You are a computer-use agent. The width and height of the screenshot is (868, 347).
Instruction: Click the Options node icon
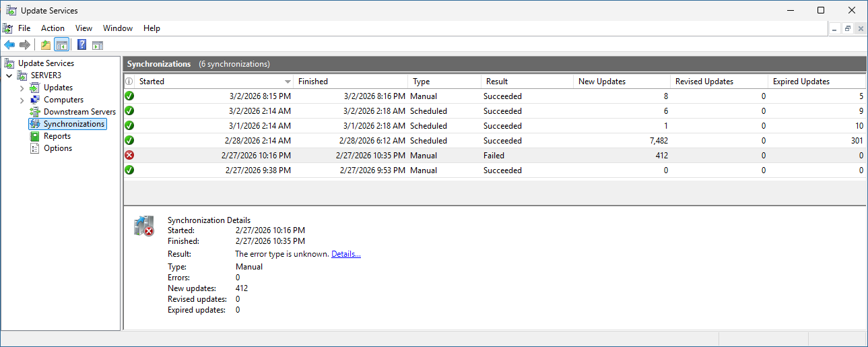(x=35, y=148)
